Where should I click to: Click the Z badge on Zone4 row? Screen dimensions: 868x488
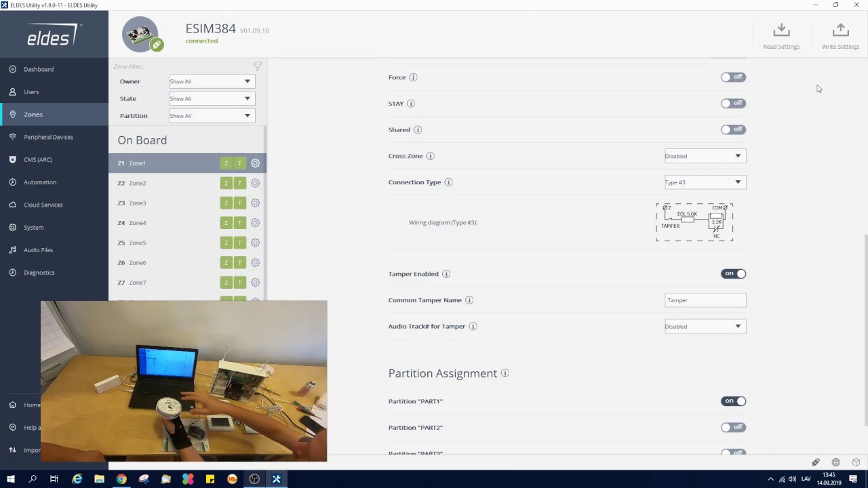(226, 223)
